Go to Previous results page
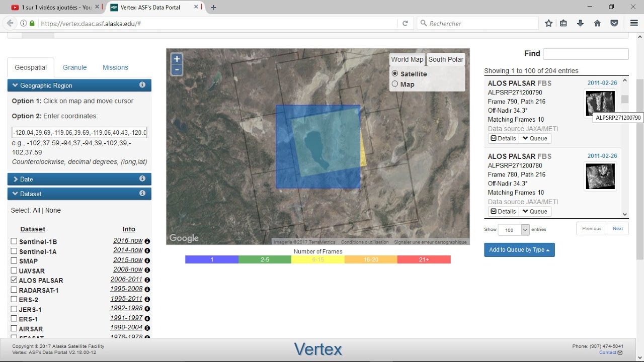The image size is (644, 362). (x=592, y=229)
